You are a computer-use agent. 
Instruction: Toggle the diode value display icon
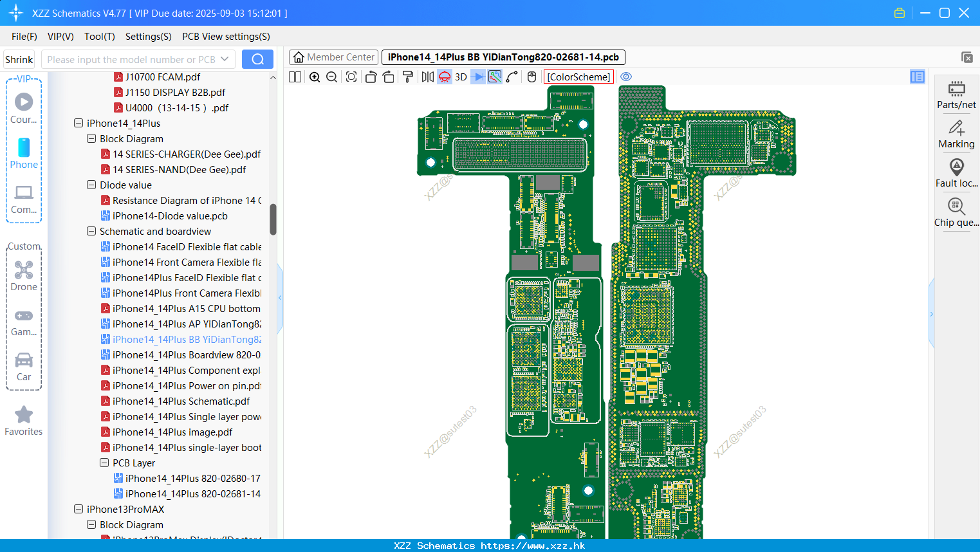click(x=478, y=77)
